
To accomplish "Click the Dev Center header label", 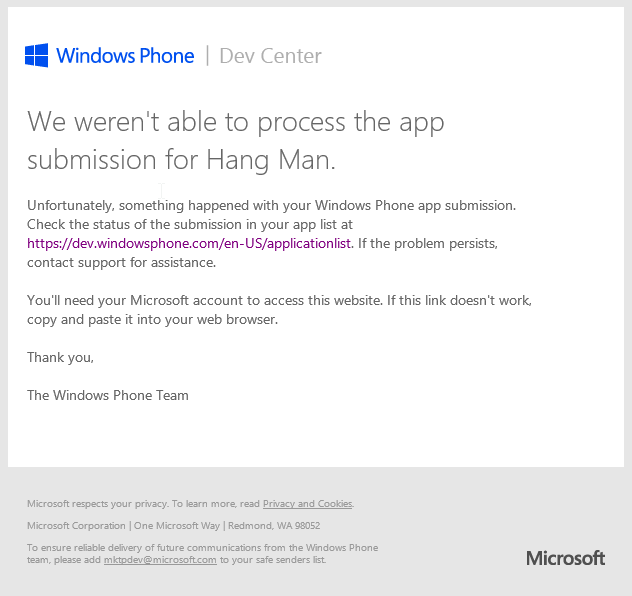I will 270,56.
